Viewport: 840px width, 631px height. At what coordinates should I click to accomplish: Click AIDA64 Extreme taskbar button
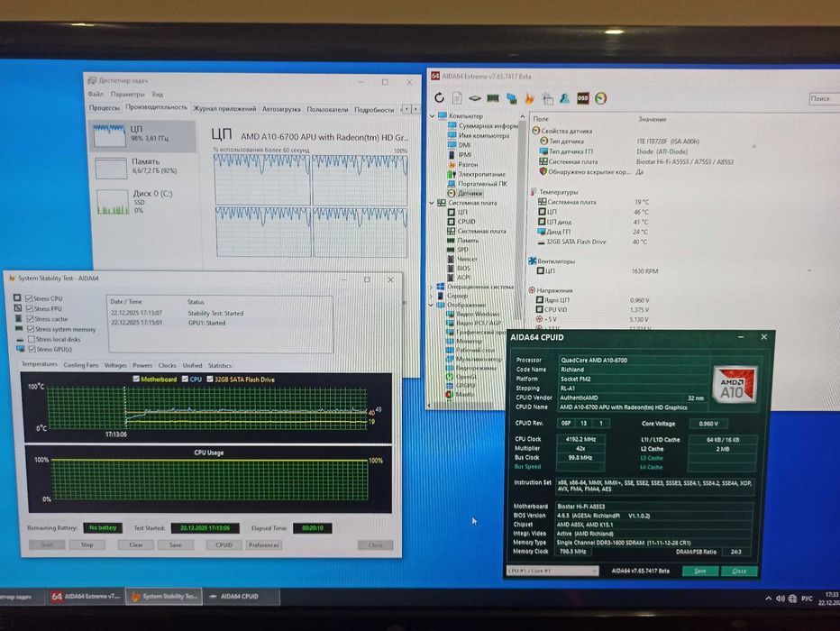86,596
